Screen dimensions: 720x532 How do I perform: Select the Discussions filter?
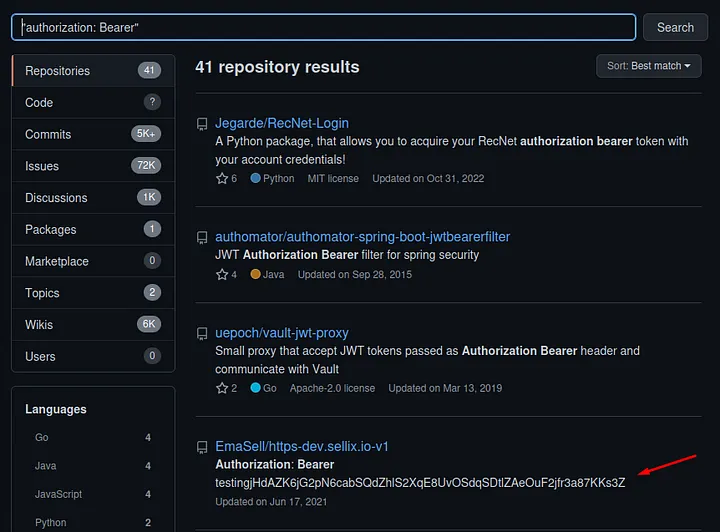[x=93, y=197]
